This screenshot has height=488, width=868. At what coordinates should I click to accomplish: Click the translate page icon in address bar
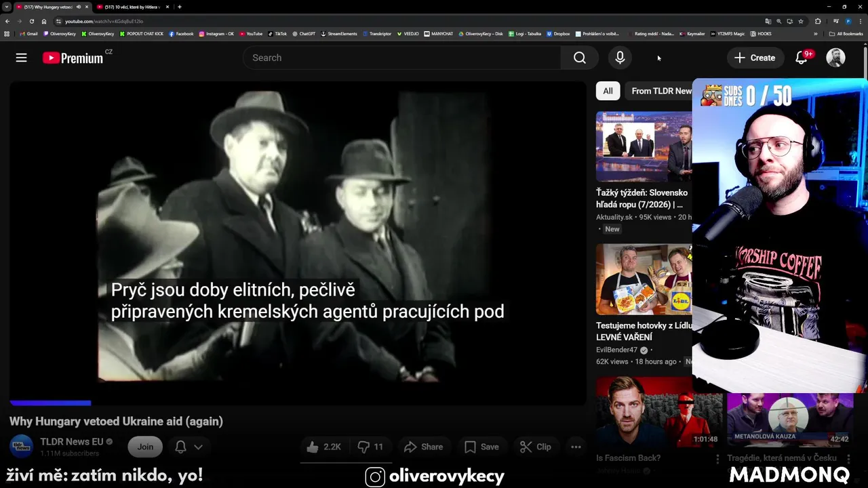pyautogui.click(x=768, y=21)
